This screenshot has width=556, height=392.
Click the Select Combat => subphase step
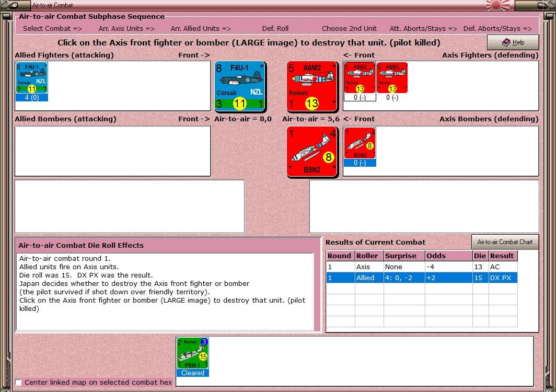[52, 28]
